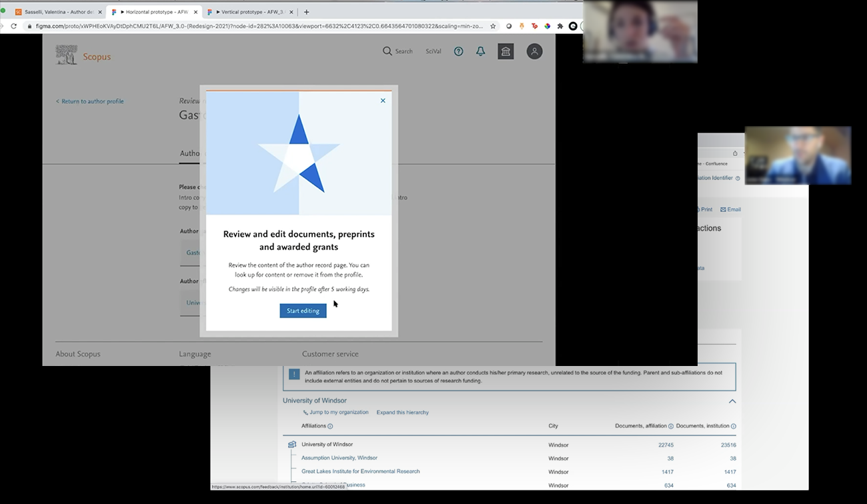The image size is (867, 504).
Task: Click the About Scopus footer heading
Action: coord(78,354)
